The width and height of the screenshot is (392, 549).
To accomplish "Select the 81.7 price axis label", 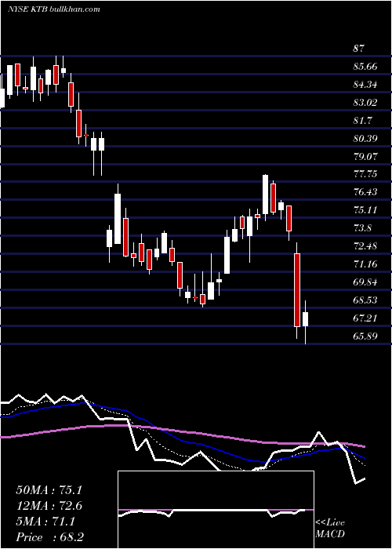I will [363, 120].
